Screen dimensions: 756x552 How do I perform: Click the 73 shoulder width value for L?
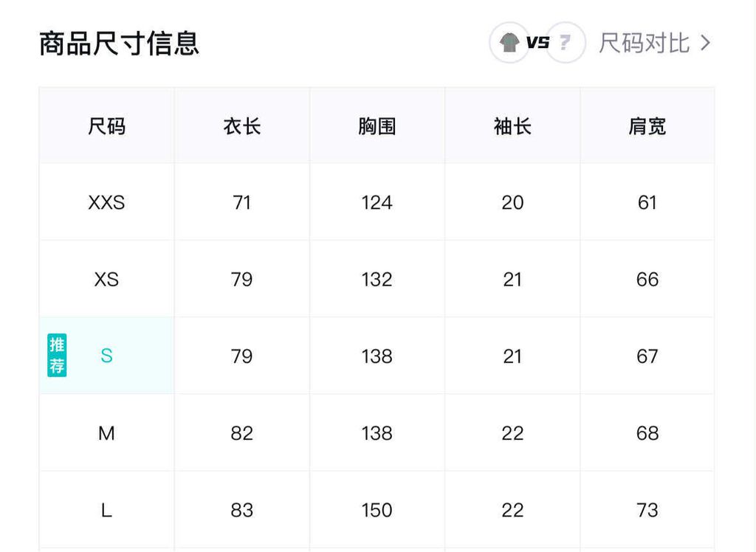(x=647, y=510)
